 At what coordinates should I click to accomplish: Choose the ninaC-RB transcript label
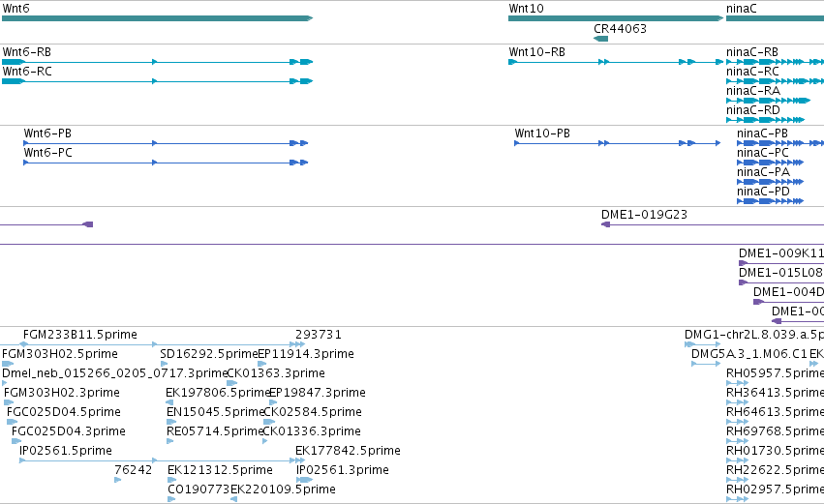tap(752, 52)
